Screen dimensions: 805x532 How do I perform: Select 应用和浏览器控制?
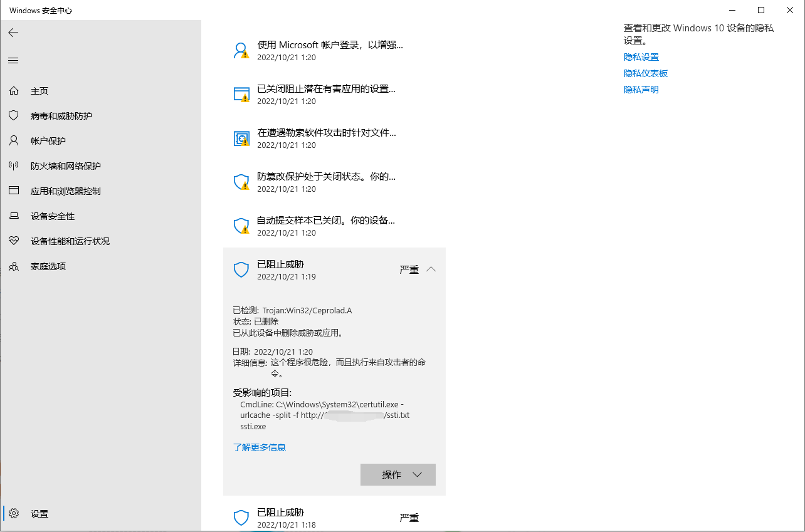point(66,191)
